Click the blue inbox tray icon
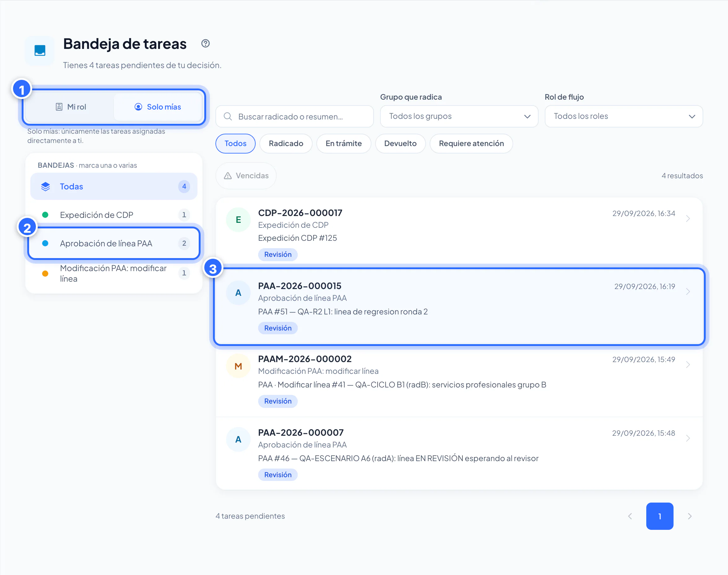 [x=40, y=50]
